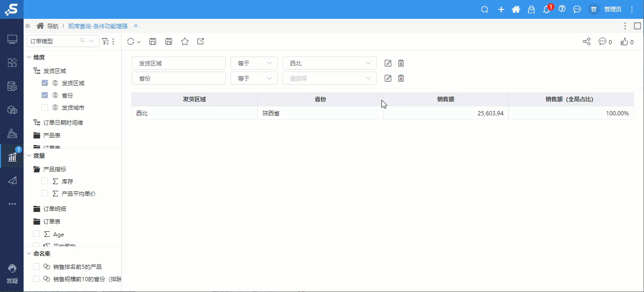Add to favorites with star icon
The height and width of the screenshot is (292, 644).
click(185, 41)
